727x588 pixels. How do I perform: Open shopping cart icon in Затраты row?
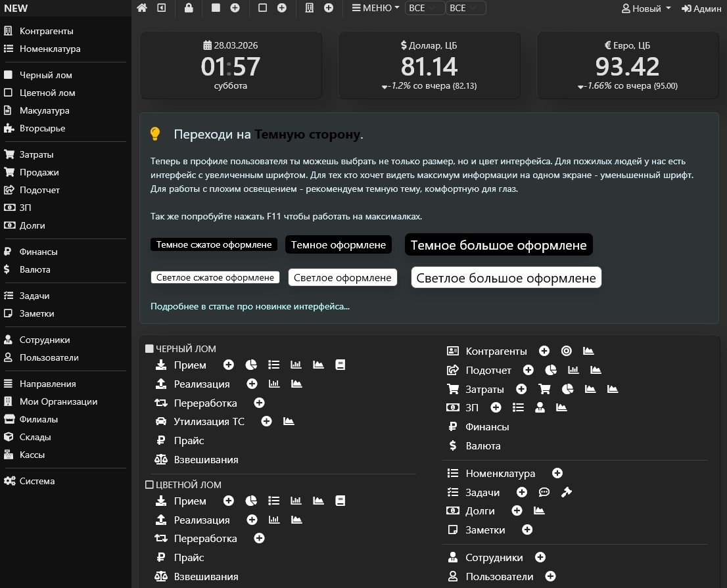[545, 389]
